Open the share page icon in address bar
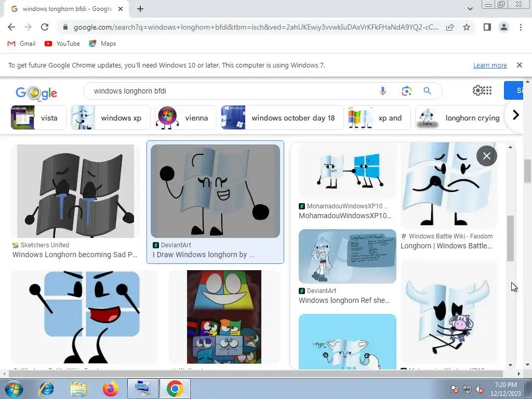This screenshot has height=399, width=532. pos(450,27)
